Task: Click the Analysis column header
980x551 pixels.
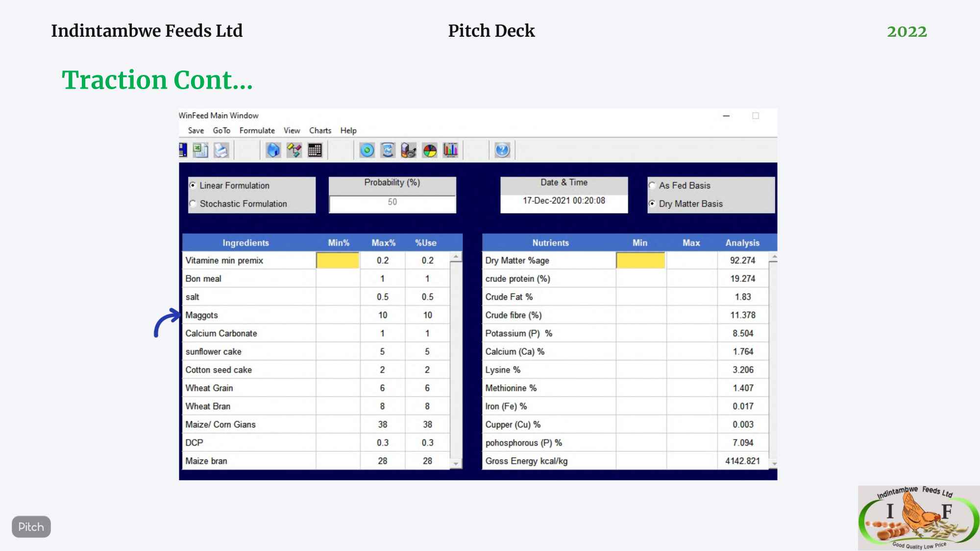Action: pyautogui.click(x=742, y=243)
